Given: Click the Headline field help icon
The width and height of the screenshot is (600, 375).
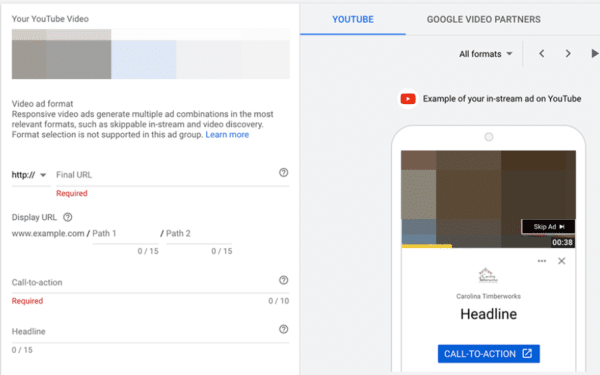Looking at the screenshot, I should click(x=283, y=329).
